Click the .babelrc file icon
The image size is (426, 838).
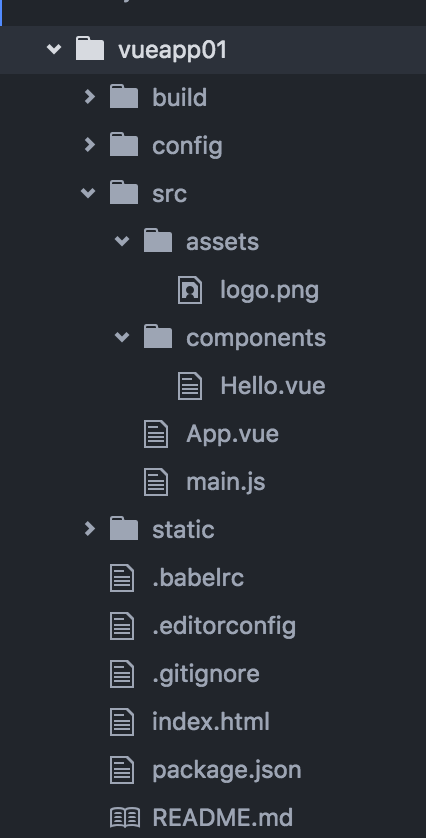122,578
